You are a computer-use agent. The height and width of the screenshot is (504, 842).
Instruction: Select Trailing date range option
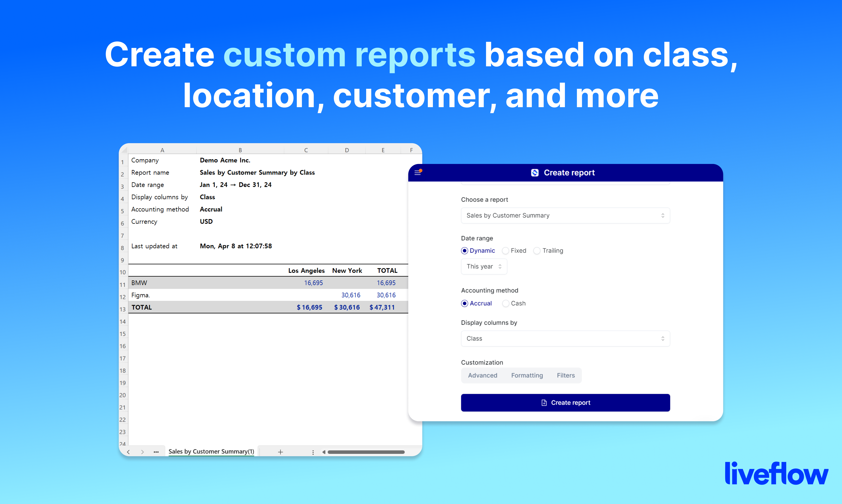click(548, 251)
